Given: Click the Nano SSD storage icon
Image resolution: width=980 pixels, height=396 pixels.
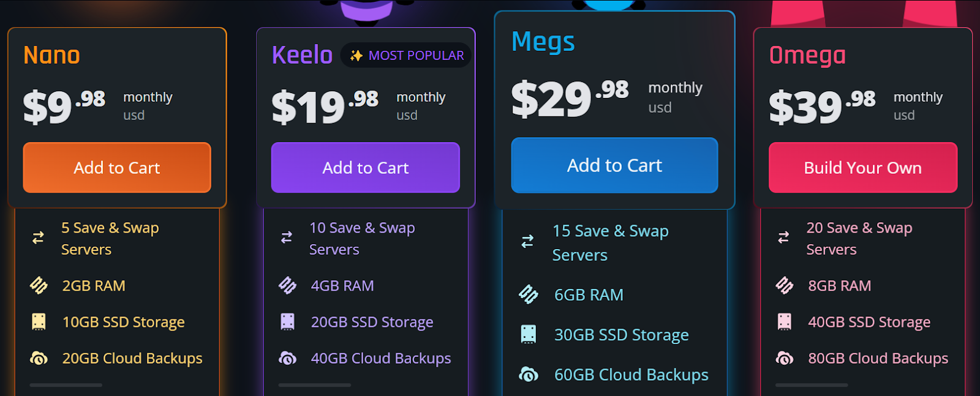Looking at the screenshot, I should [x=39, y=321].
